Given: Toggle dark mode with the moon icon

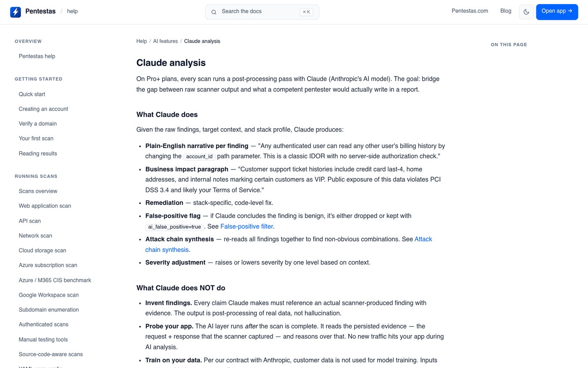Looking at the screenshot, I should point(526,12).
